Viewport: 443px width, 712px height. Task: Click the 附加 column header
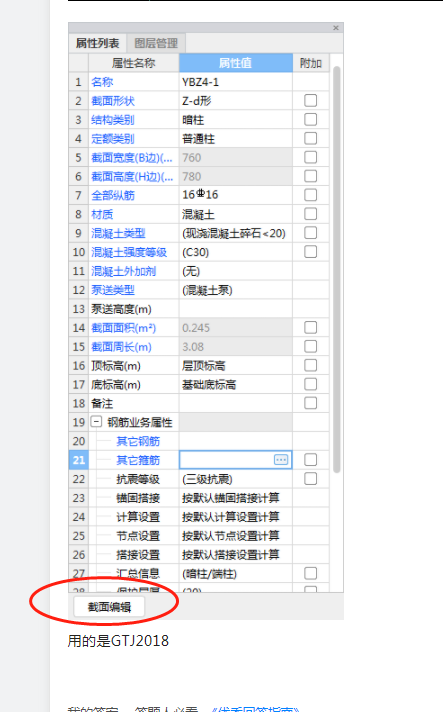310,63
